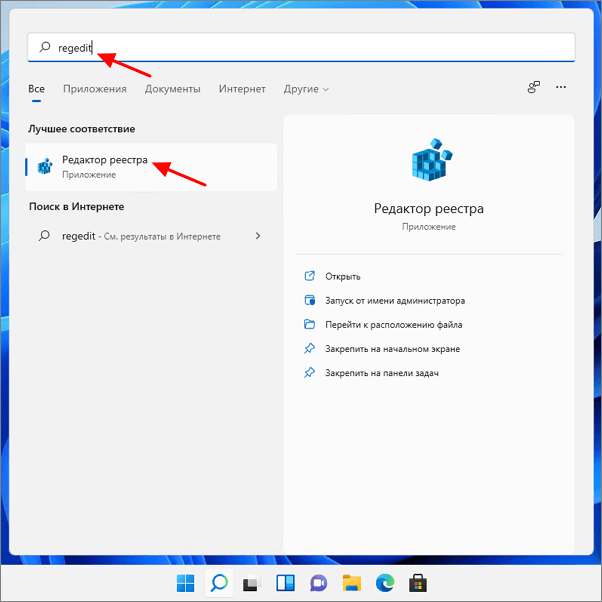
Task: Click regedit web search result
Action: tap(151, 236)
